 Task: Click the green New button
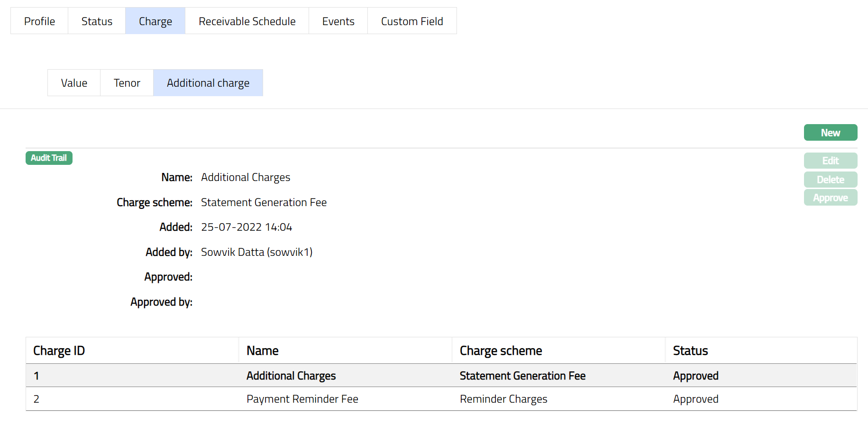830,133
